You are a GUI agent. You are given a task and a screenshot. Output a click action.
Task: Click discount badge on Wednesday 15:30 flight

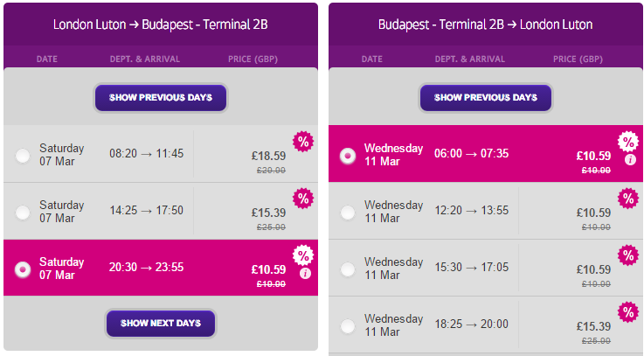click(628, 255)
